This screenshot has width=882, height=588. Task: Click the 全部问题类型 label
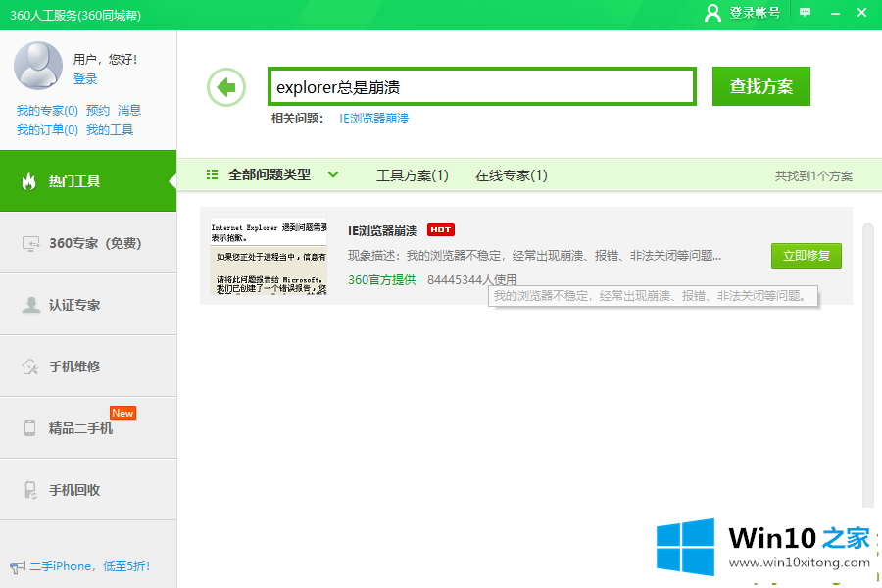(x=269, y=175)
